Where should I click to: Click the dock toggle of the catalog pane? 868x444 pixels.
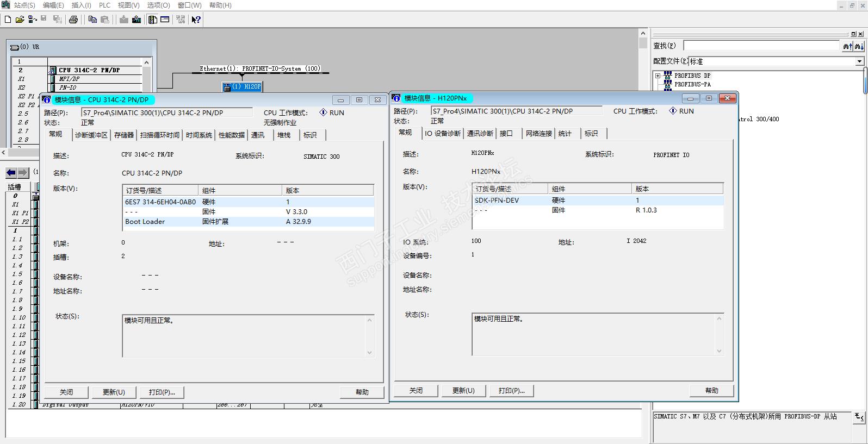click(x=853, y=34)
